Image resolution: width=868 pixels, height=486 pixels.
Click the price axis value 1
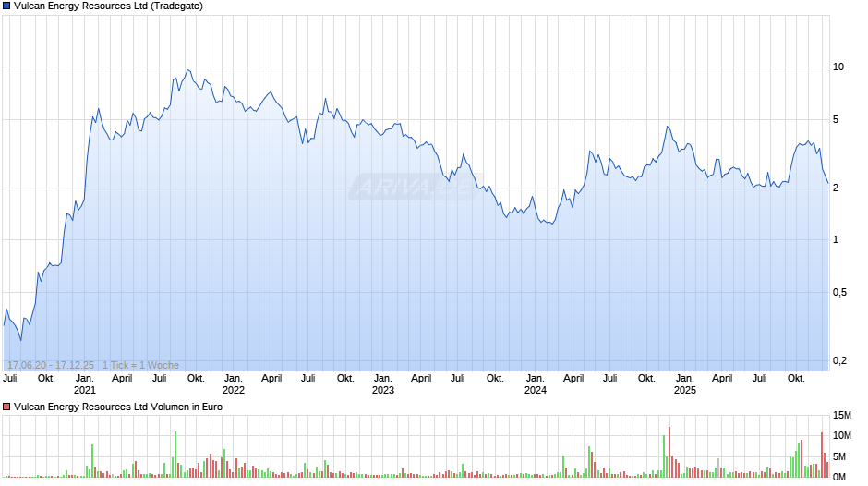pyautogui.click(x=836, y=240)
